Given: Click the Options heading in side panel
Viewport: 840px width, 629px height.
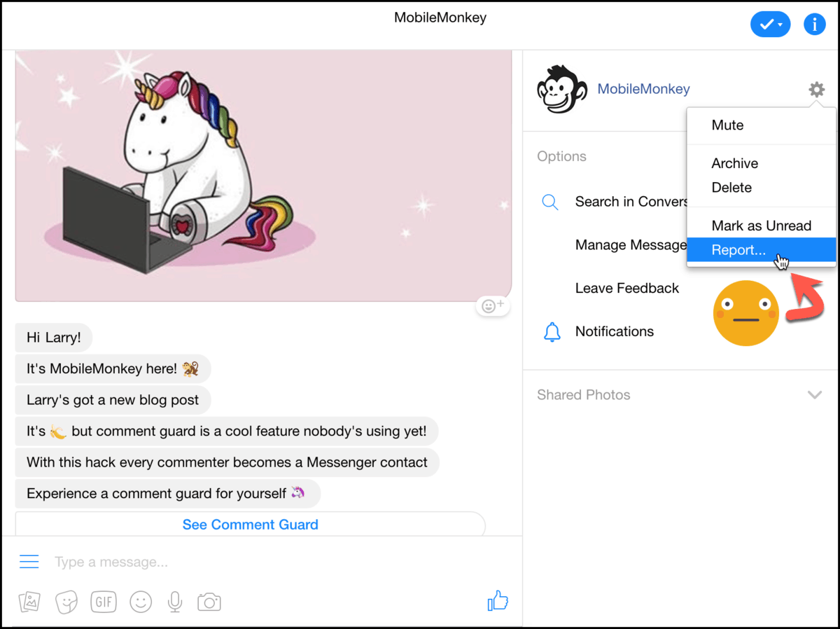Looking at the screenshot, I should coord(561,156).
